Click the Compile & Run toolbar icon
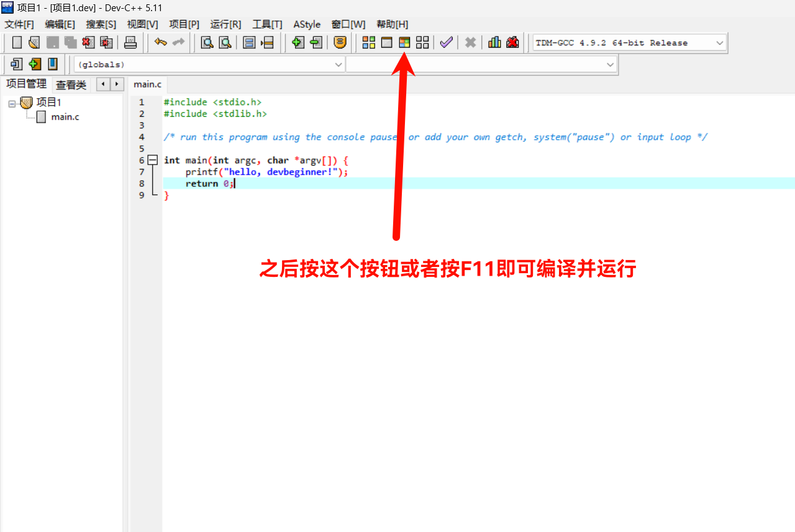This screenshot has width=795, height=532. coord(404,43)
